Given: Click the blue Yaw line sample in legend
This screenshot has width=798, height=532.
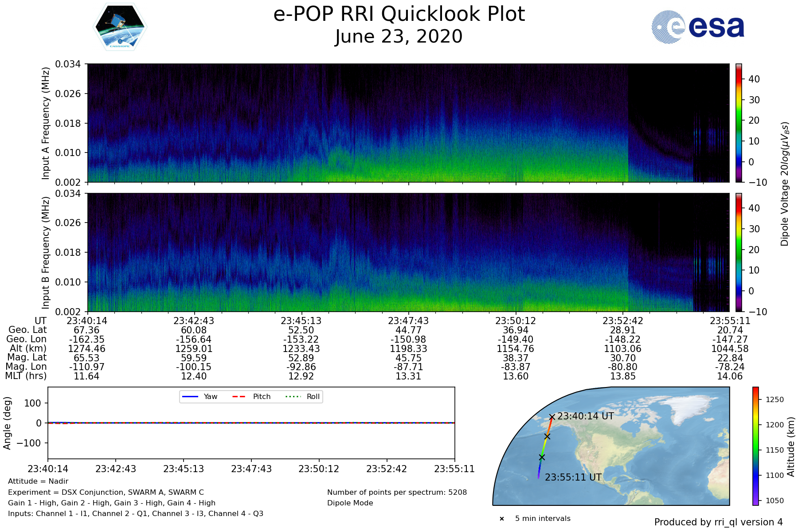Looking at the screenshot, I should click(x=190, y=397).
